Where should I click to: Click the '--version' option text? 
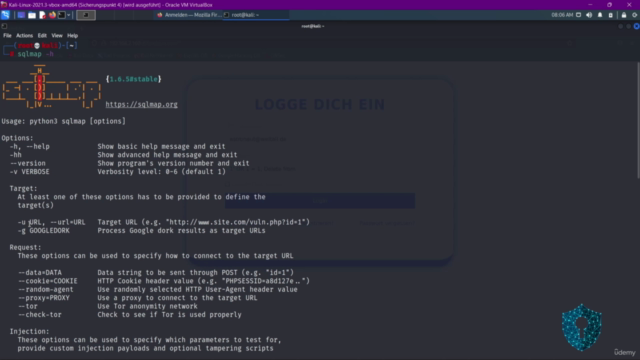pyautogui.click(x=28, y=163)
